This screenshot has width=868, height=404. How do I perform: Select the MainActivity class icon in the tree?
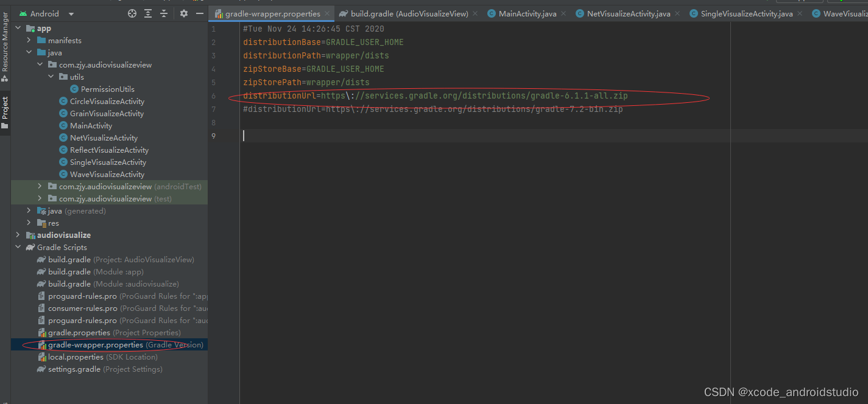pos(64,125)
